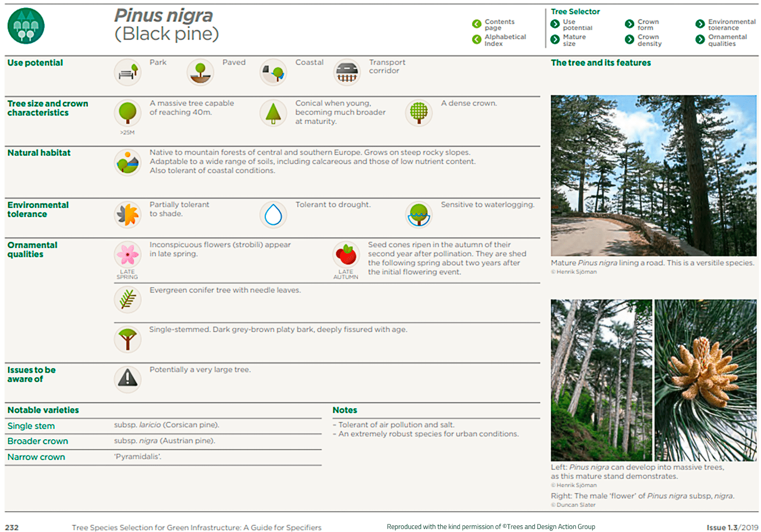The height and width of the screenshot is (532, 761).
Task: Click the (Black pine) subtitle
Action: tap(167, 34)
